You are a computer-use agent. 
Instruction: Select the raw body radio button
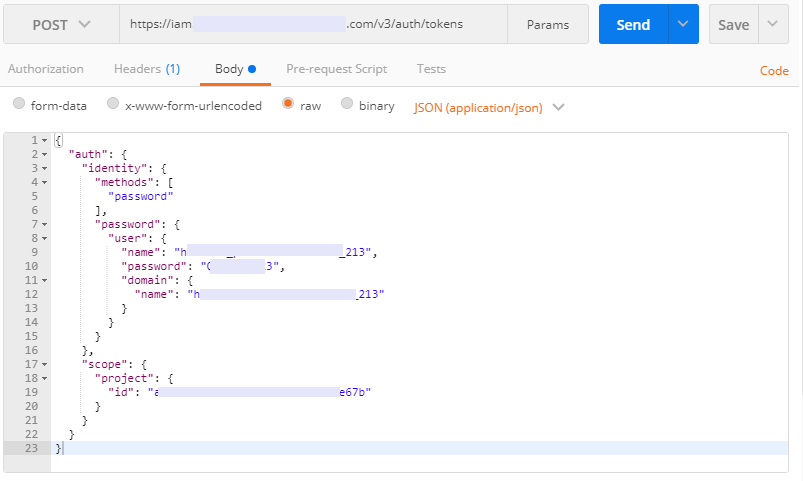pyautogui.click(x=288, y=103)
